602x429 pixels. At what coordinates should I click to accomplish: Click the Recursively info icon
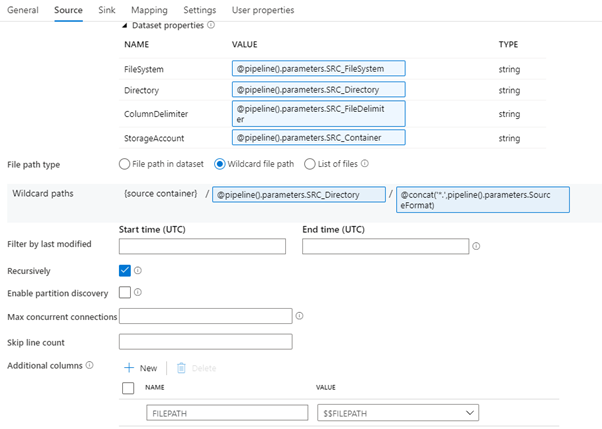pos(138,270)
